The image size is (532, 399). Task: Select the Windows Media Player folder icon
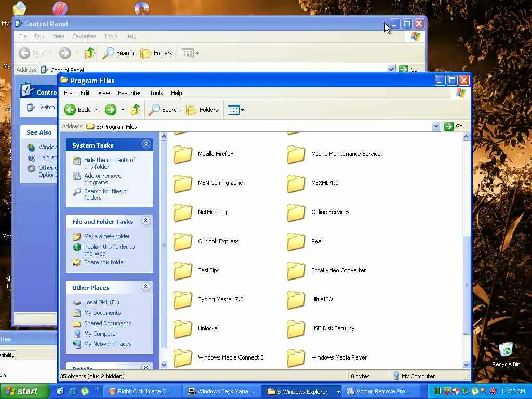[296, 358]
